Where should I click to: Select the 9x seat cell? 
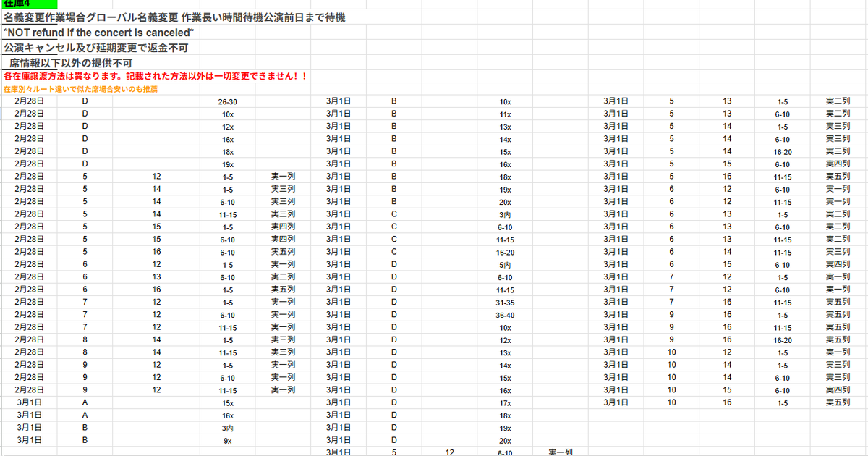tap(227, 440)
